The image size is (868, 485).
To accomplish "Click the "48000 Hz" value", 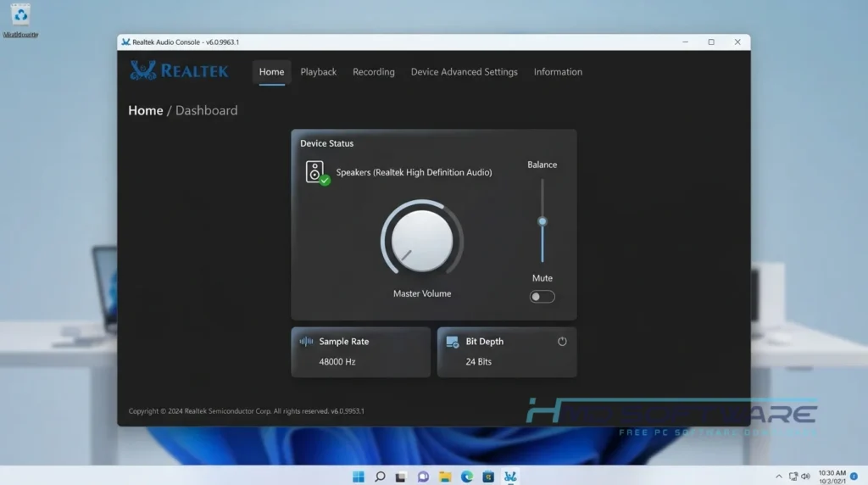I will click(x=337, y=361).
